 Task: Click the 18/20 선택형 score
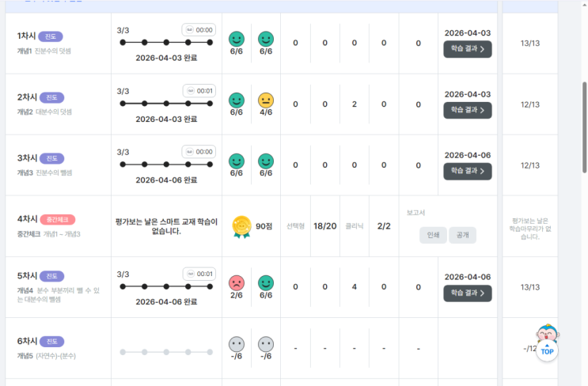pos(324,226)
